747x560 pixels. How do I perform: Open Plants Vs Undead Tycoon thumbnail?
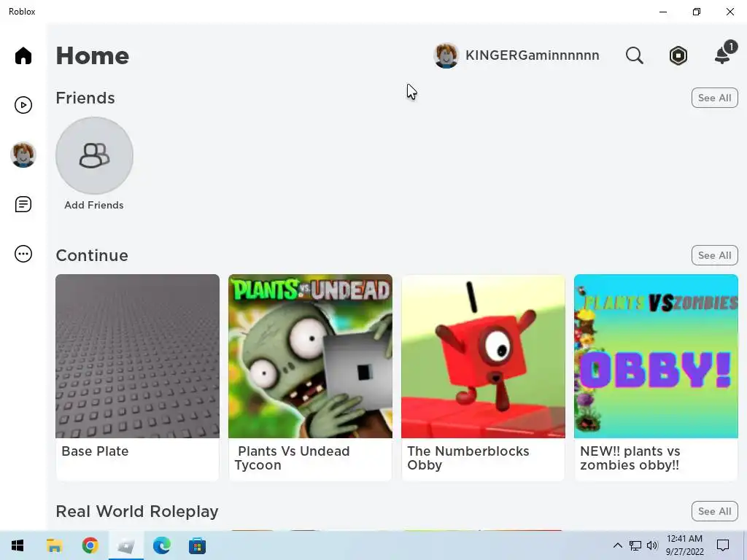click(310, 356)
